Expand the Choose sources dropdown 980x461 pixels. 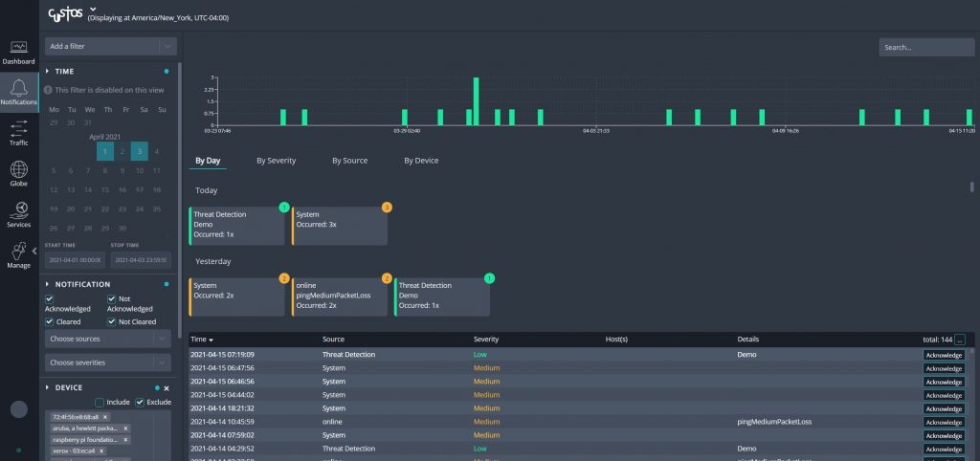click(109, 339)
